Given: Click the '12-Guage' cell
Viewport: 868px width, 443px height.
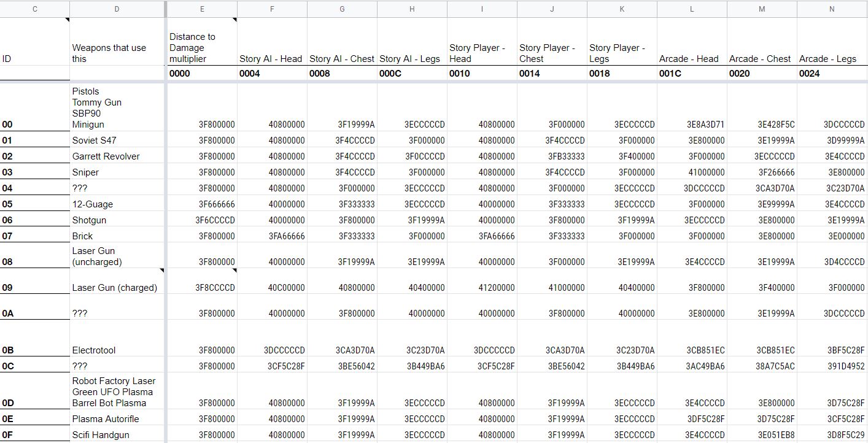Looking at the screenshot, I should click(x=117, y=204).
